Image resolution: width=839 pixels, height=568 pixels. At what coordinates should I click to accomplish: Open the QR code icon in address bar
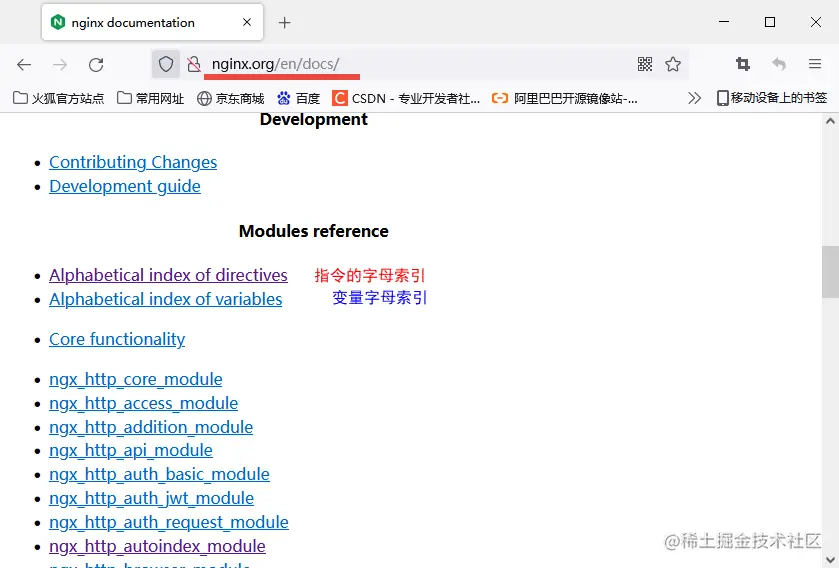tap(645, 64)
